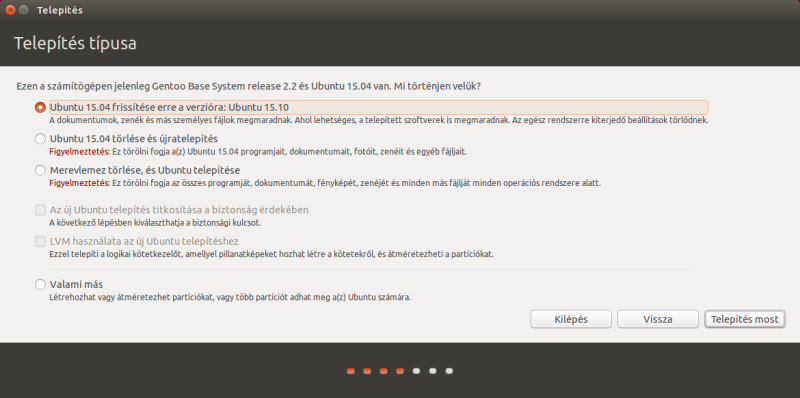Viewport: 800px width, 398px height.
Task: Close the Telepítés window
Action: point(10,10)
